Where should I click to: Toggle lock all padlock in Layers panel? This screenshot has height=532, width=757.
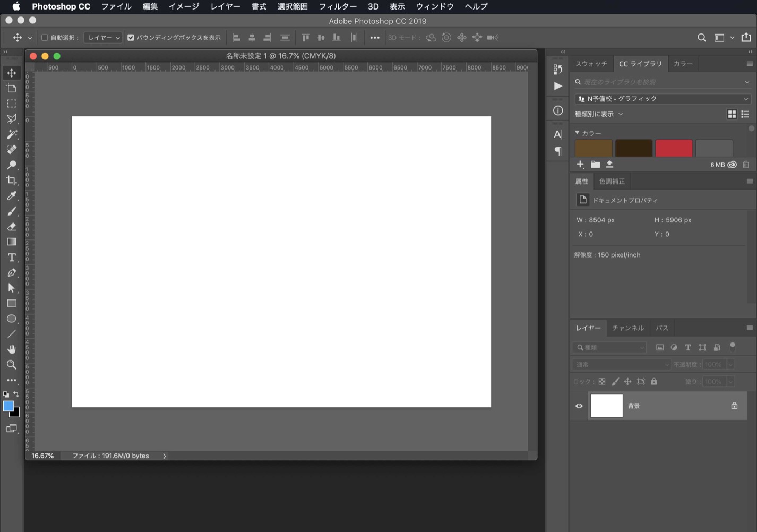654,381
